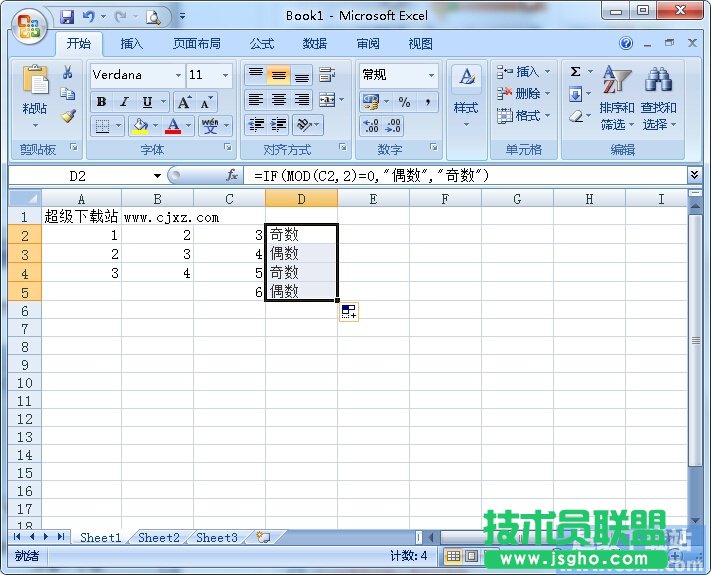Image resolution: width=711 pixels, height=575 pixels.
Task: Click the Cut scissors icon
Action: [68, 73]
